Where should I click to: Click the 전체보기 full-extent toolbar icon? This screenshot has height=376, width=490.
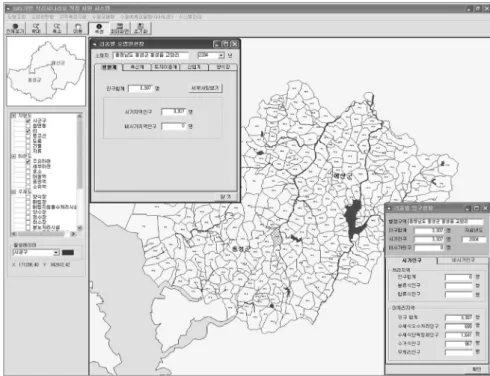coord(15,28)
